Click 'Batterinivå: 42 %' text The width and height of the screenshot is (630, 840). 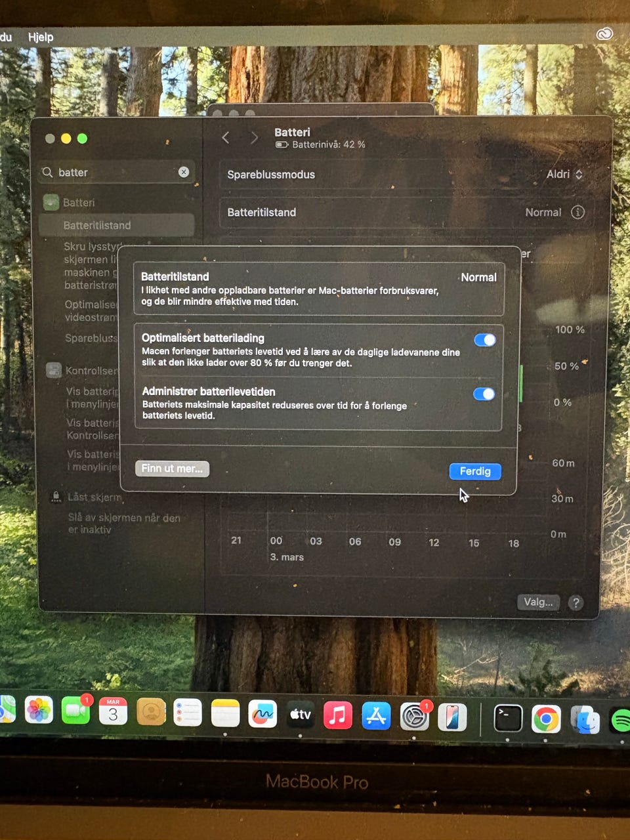[329, 144]
